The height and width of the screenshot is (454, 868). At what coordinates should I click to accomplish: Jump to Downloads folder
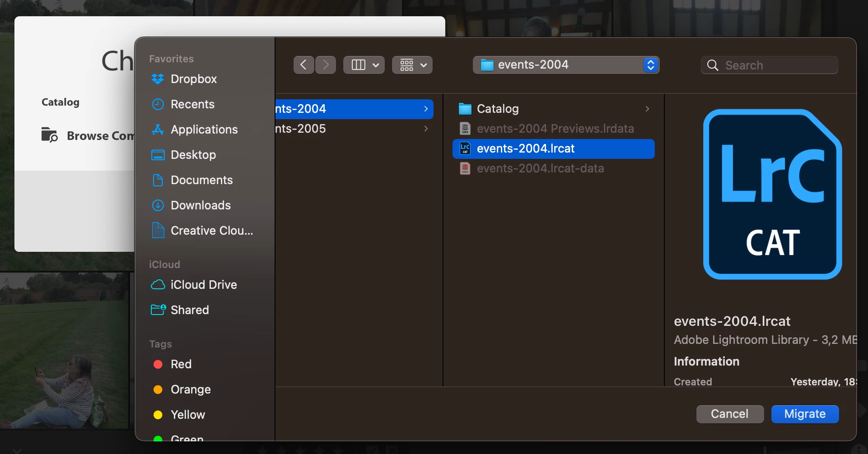click(191, 205)
